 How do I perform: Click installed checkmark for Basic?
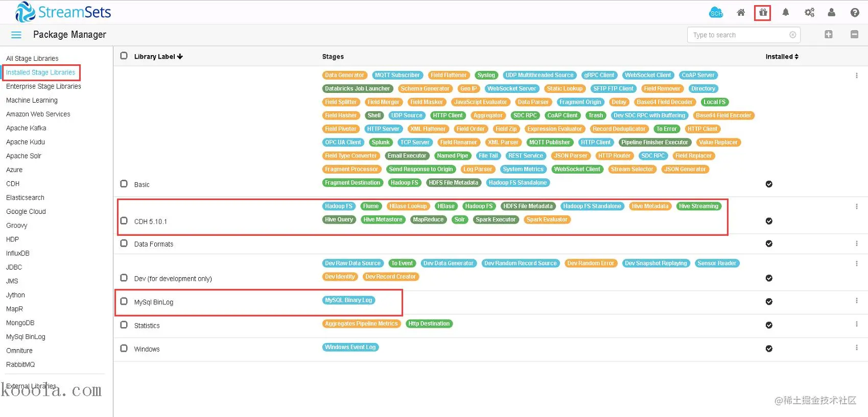[769, 184]
